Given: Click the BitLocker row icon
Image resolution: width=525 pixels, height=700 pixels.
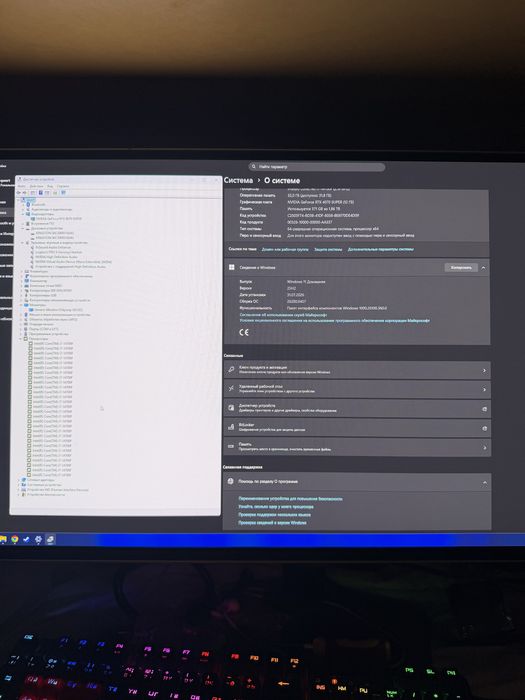Looking at the screenshot, I should (x=231, y=427).
